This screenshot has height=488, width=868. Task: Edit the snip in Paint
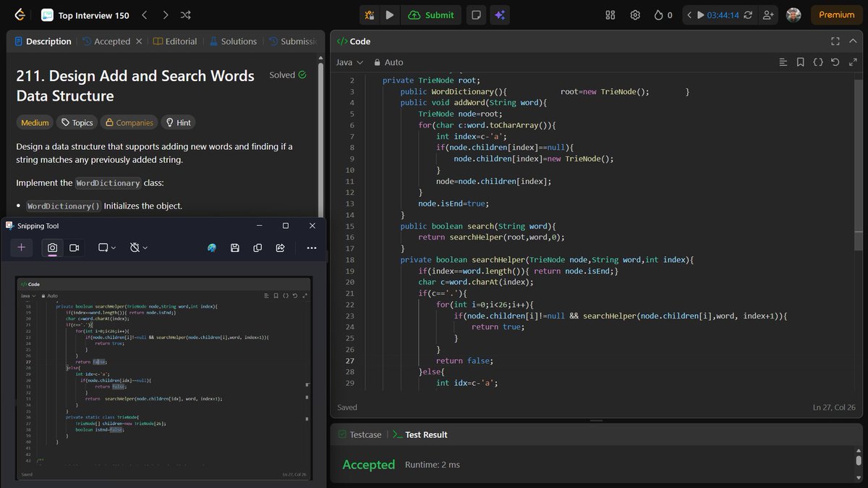tap(212, 248)
